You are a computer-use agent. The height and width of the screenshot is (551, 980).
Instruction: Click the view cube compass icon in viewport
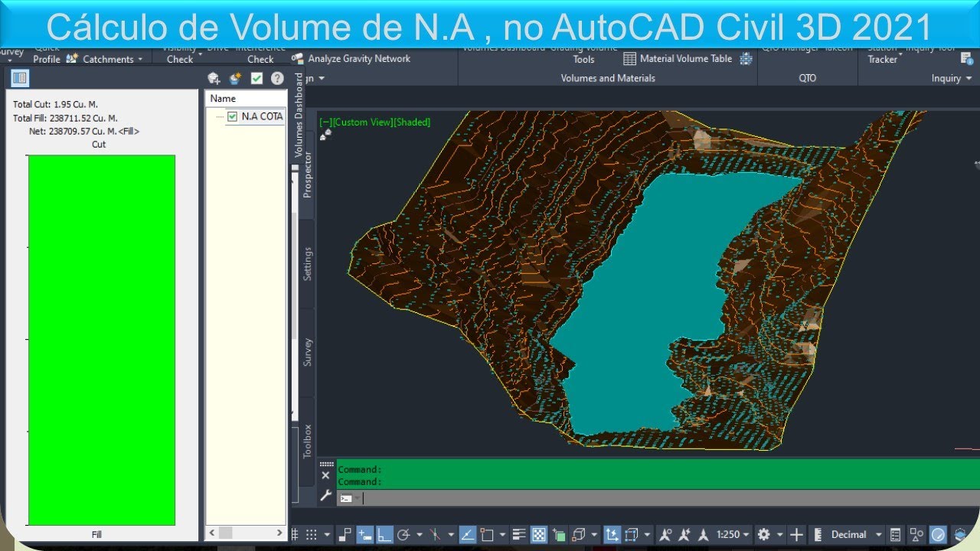point(325,135)
